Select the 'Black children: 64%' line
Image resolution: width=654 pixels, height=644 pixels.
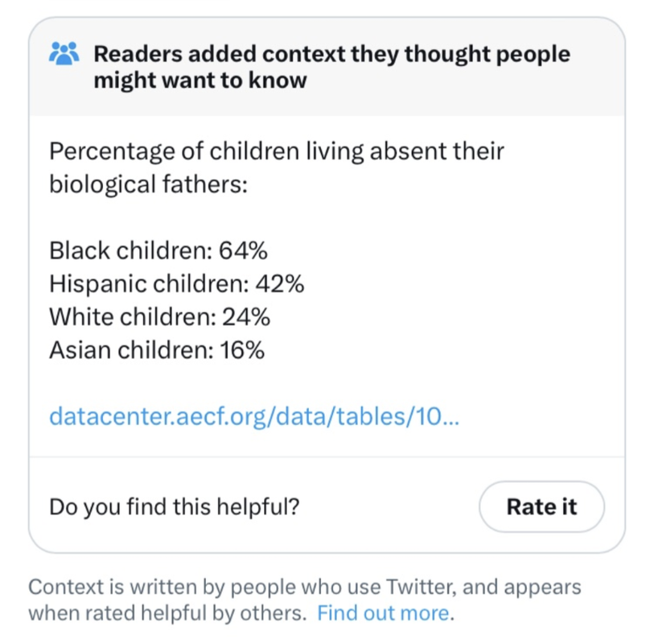[158, 250]
